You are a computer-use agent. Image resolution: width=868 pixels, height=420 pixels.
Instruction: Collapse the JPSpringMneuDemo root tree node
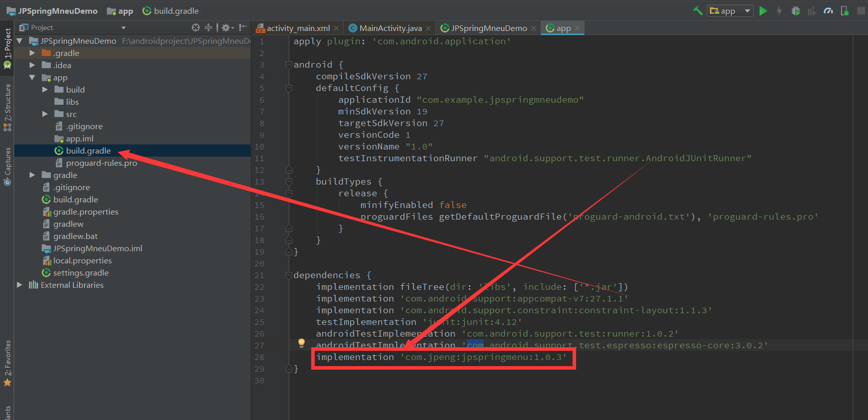20,41
